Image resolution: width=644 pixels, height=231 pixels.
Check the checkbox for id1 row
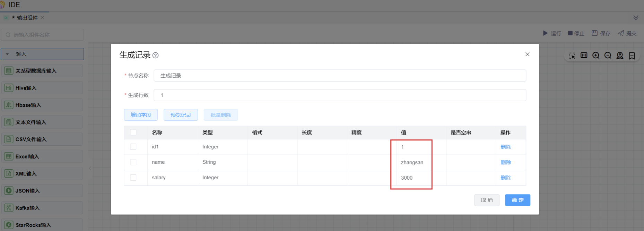tap(133, 147)
